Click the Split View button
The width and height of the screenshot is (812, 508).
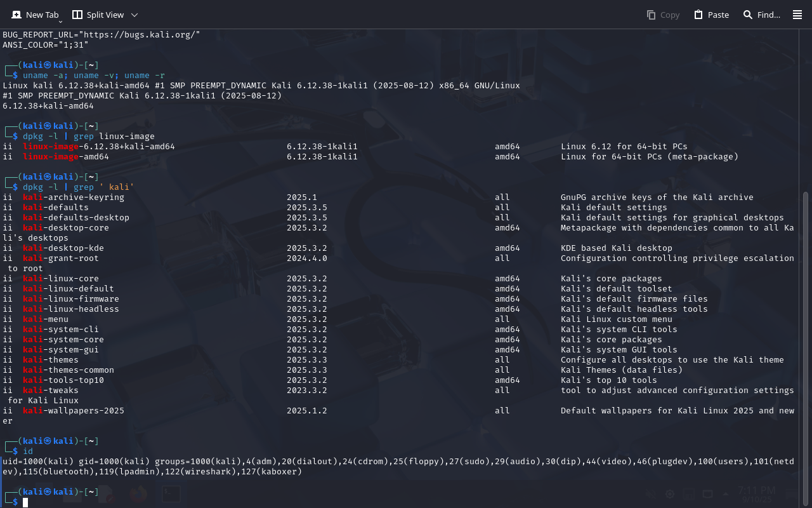pos(98,15)
